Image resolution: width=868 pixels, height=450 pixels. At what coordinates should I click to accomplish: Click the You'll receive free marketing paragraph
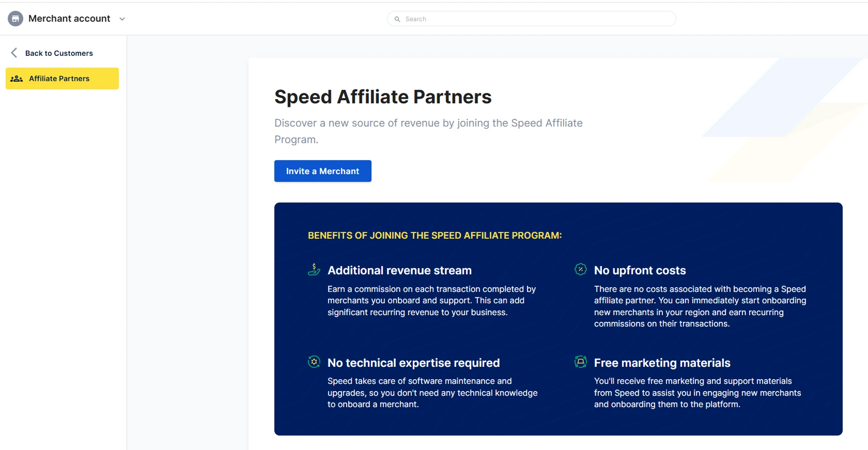698,393
